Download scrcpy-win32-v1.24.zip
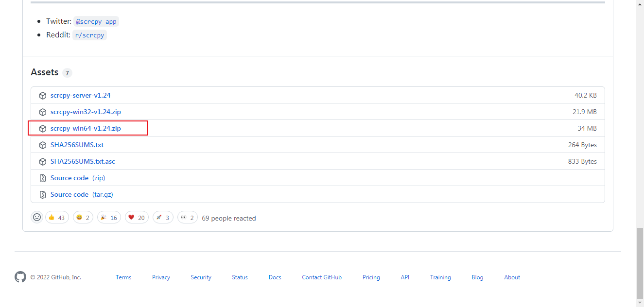644x307 pixels. tap(86, 112)
